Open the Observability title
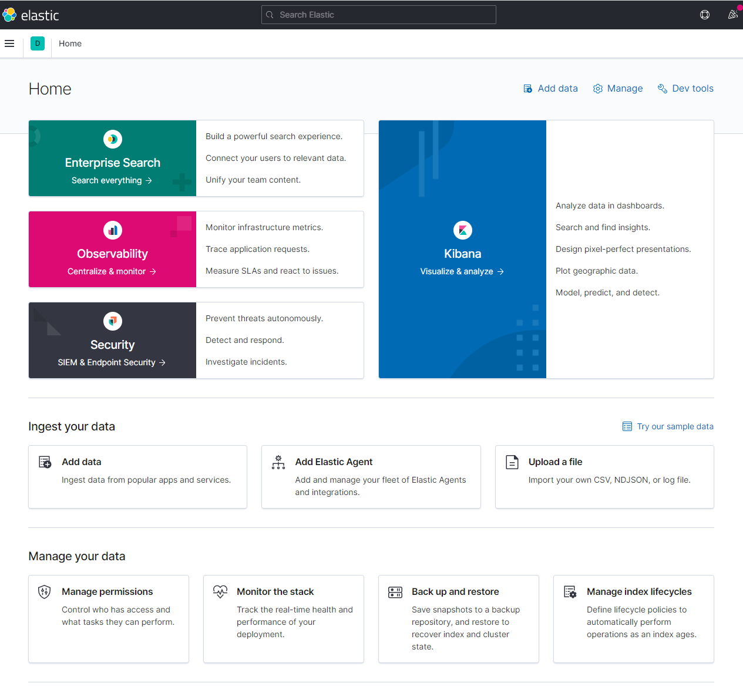Screen dimensions: 743x700 113,254
